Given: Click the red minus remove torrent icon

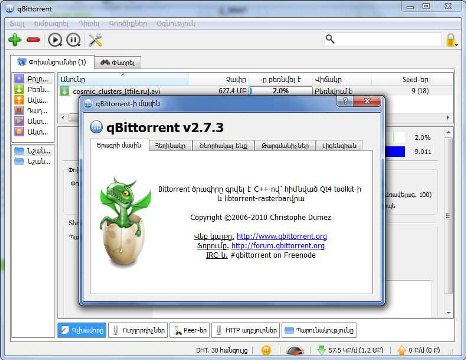Looking at the screenshot, I should click(33, 40).
